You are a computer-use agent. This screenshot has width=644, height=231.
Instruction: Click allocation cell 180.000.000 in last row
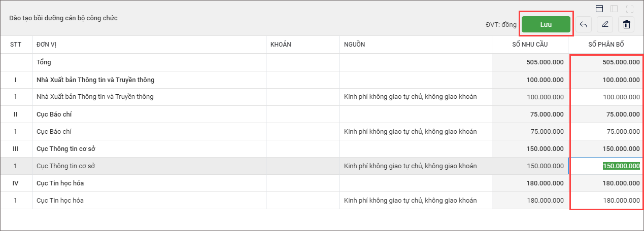point(621,200)
